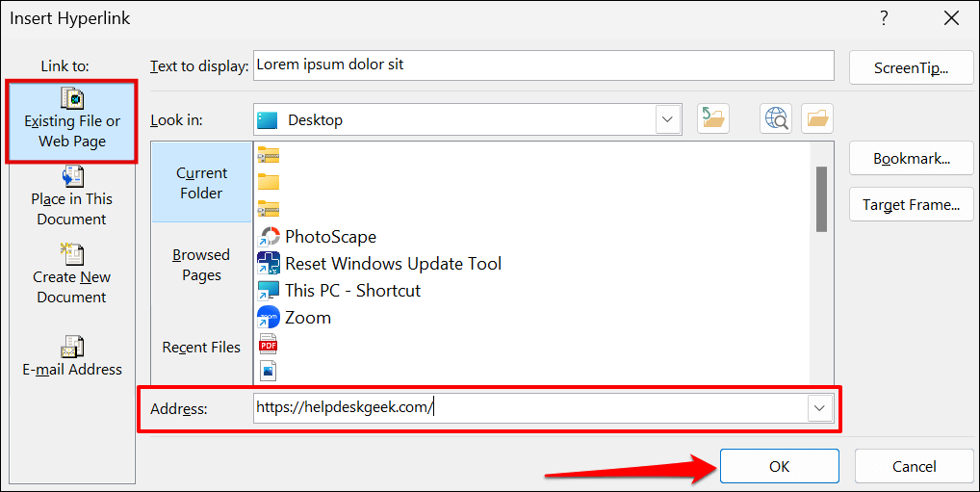Select Existing File or Web Page option

click(72, 122)
